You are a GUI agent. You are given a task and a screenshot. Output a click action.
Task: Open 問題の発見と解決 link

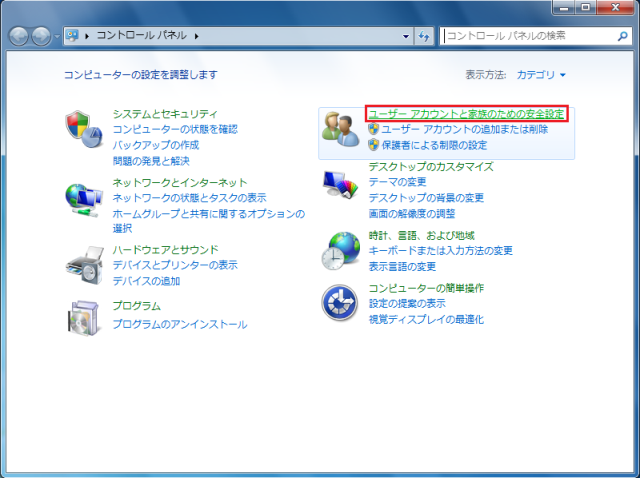click(x=151, y=161)
